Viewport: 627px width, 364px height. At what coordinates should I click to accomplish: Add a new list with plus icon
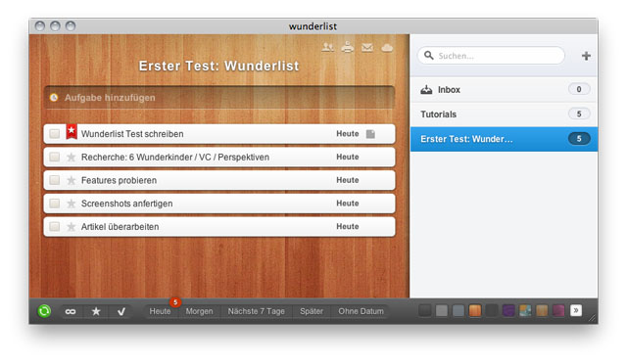tap(586, 56)
